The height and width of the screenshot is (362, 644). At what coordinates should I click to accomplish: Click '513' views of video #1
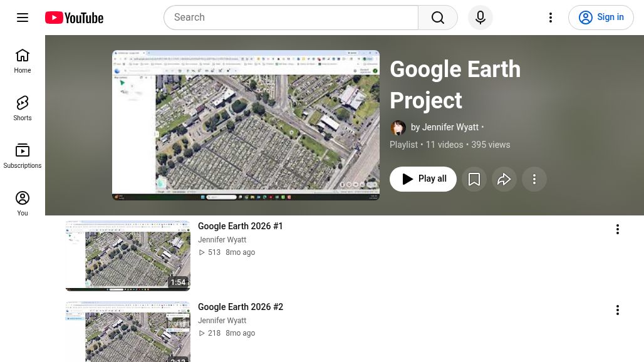[214, 252]
